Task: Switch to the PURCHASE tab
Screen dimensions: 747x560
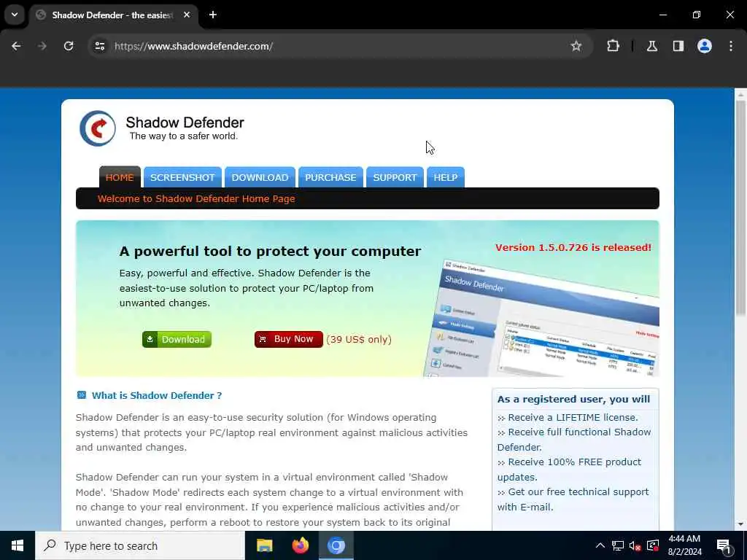Action: pyautogui.click(x=330, y=178)
